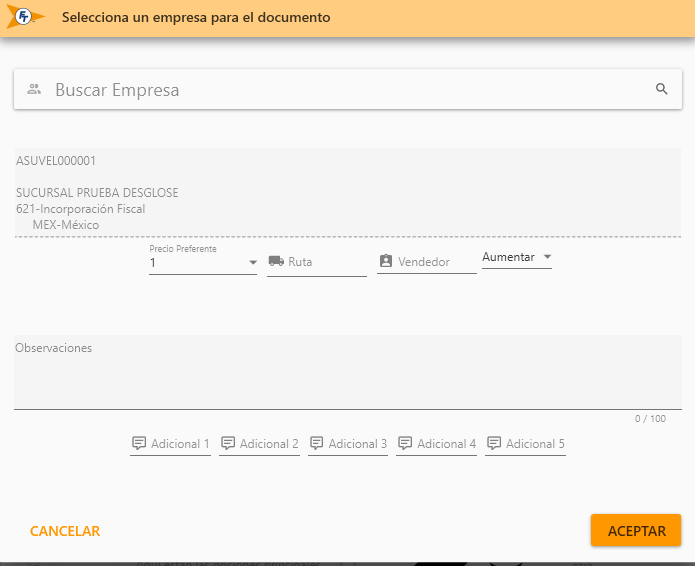Click the truck icon beside Ruta
The image size is (695, 566).
[x=276, y=261]
